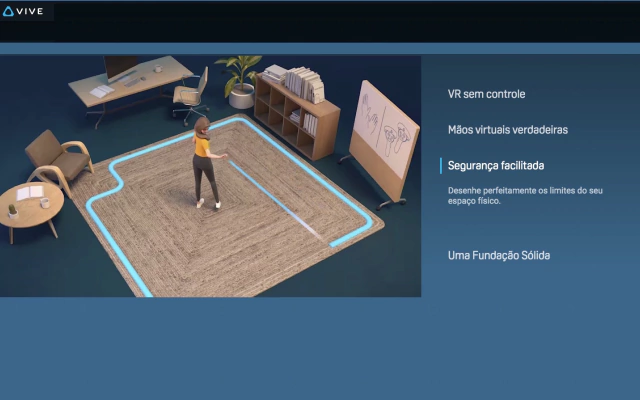Screen dimensions: 640x400
Task: Select the 'VR sem controle' item
Action: (x=486, y=94)
